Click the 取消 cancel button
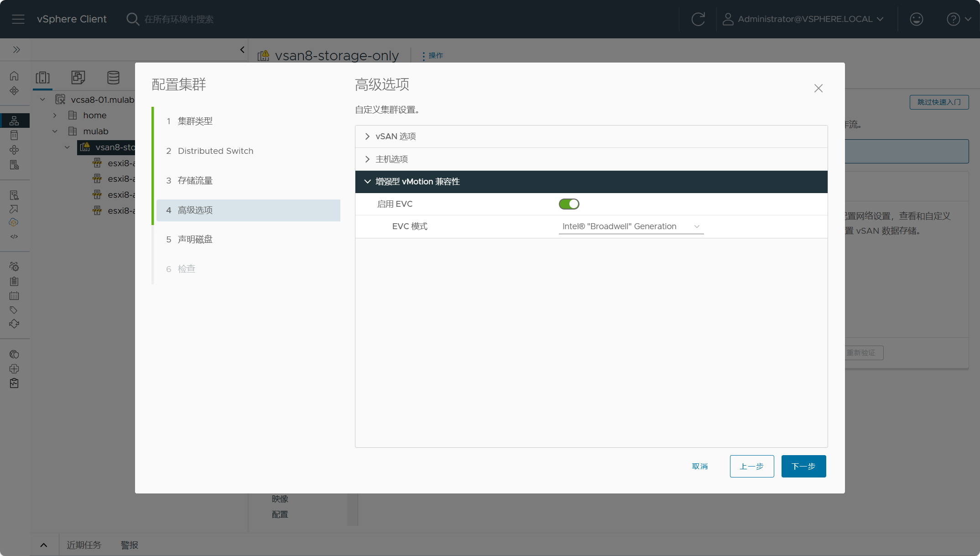 pos(700,466)
